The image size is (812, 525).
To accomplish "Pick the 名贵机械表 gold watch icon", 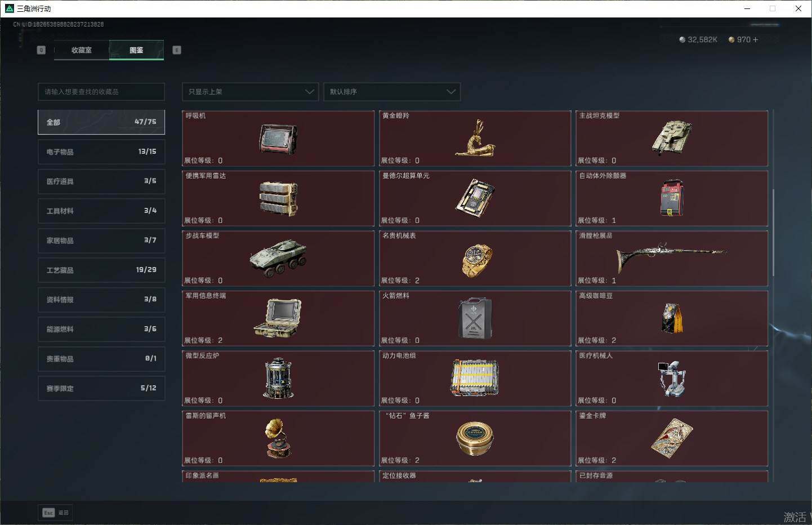I will pyautogui.click(x=476, y=260).
